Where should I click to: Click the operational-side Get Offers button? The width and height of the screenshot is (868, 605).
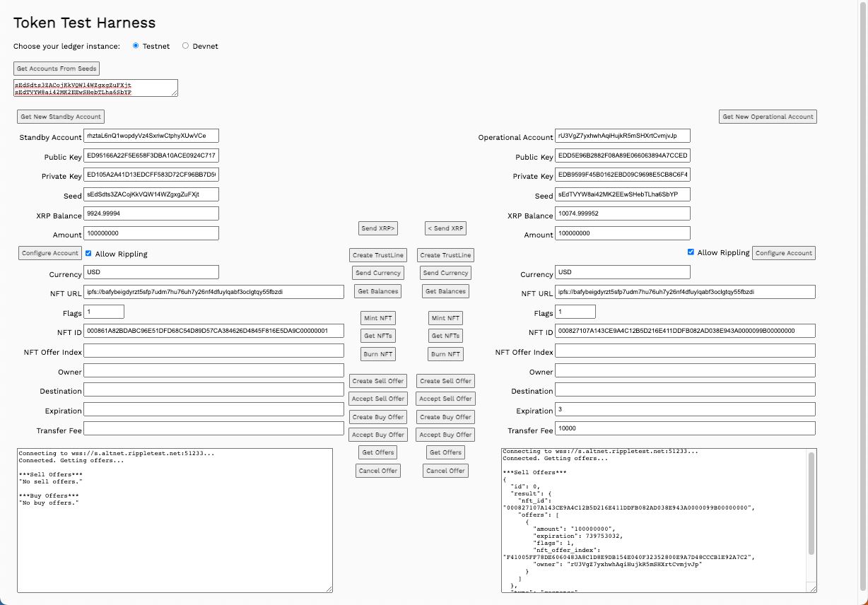(445, 452)
